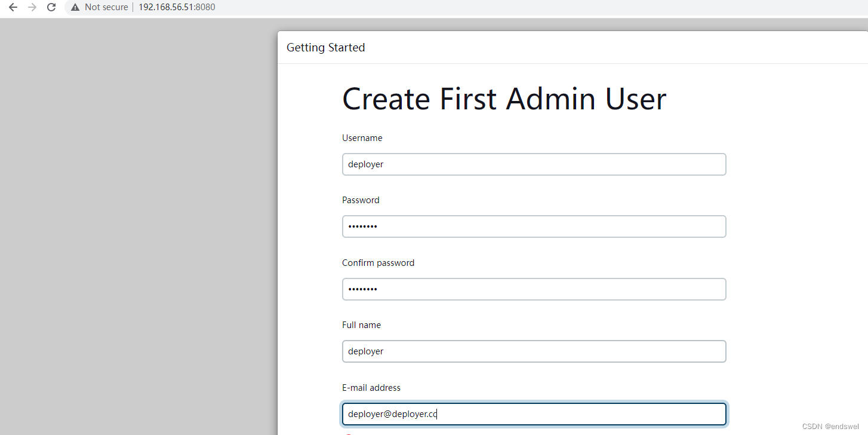Click the Confirm password label
The height and width of the screenshot is (435, 868).
[378, 263]
